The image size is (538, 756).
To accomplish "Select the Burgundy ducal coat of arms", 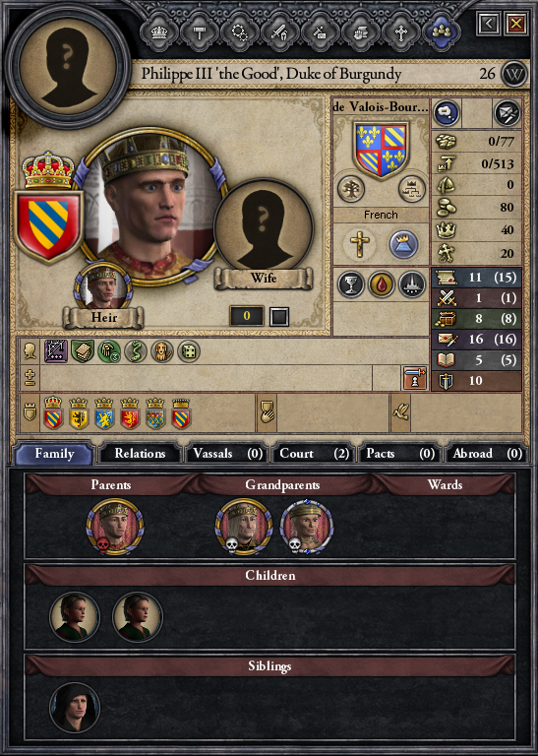I will coord(47,225).
